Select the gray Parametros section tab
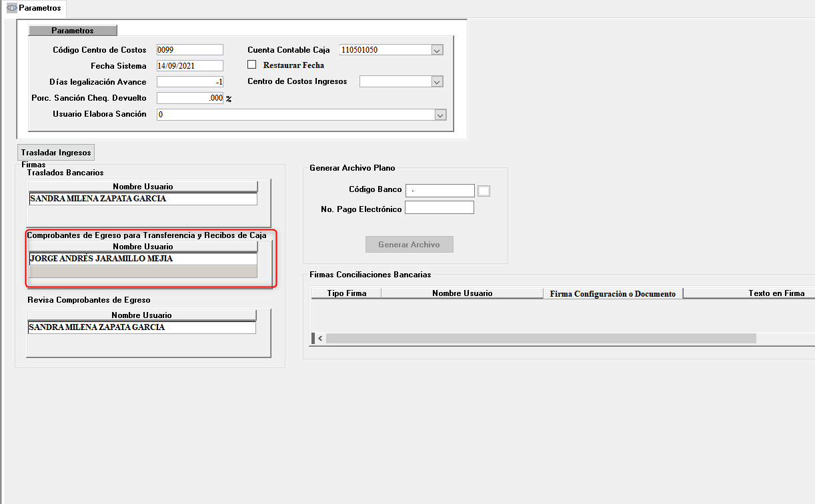The image size is (815, 504). tap(73, 31)
